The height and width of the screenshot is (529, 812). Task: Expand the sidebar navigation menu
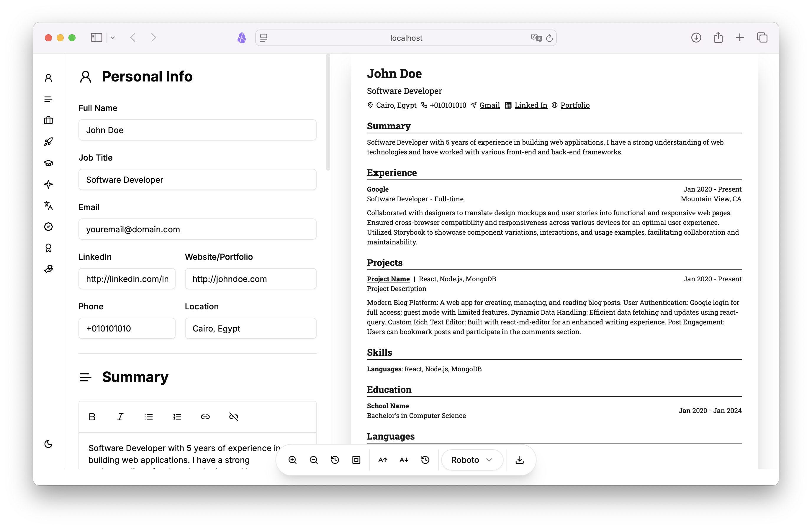pos(48,98)
